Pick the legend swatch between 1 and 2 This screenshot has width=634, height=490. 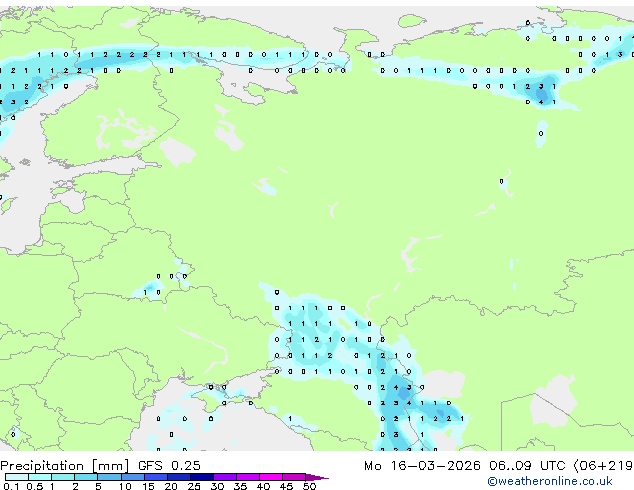coord(63,477)
